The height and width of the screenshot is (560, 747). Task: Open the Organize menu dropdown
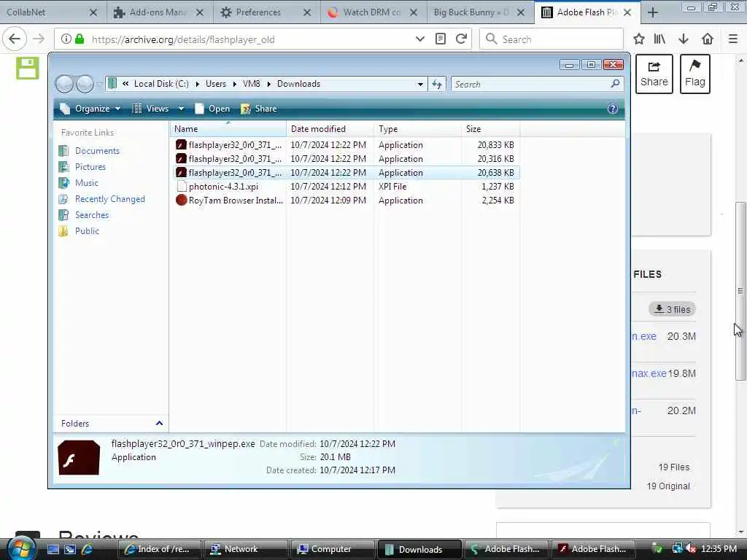point(90,109)
